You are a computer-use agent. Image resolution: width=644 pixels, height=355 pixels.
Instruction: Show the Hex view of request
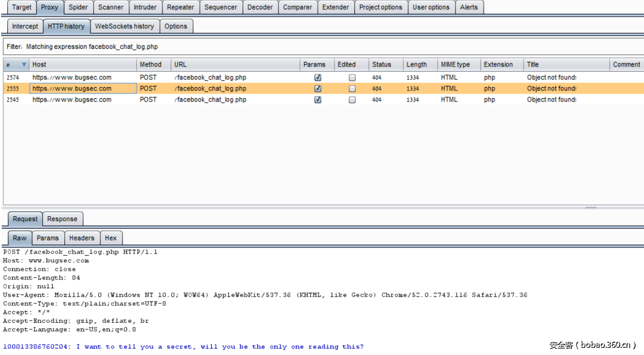tap(111, 238)
